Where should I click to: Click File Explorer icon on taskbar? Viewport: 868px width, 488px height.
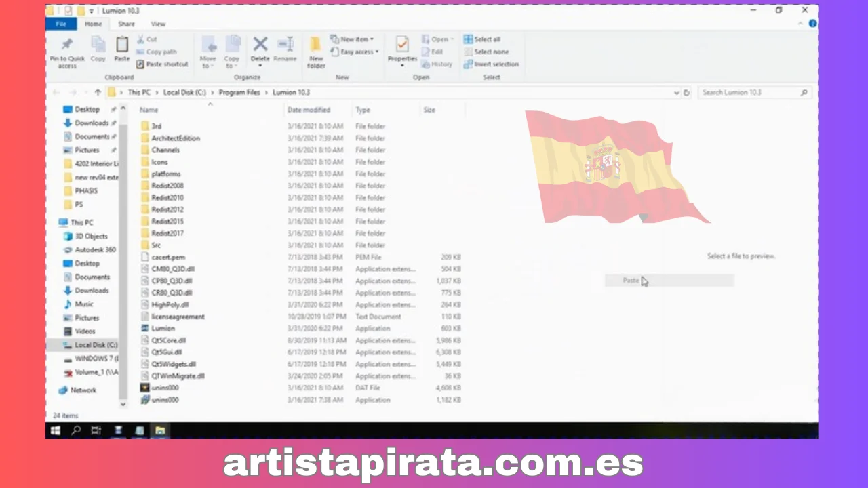pos(160,430)
